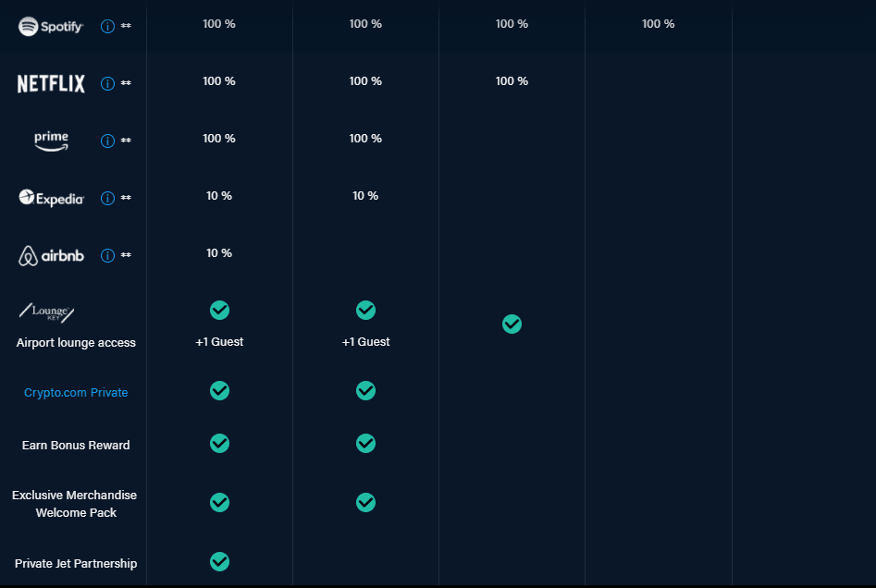The width and height of the screenshot is (876, 588).
Task: Click lounge access checkmark in third card column
Action: [x=512, y=324]
